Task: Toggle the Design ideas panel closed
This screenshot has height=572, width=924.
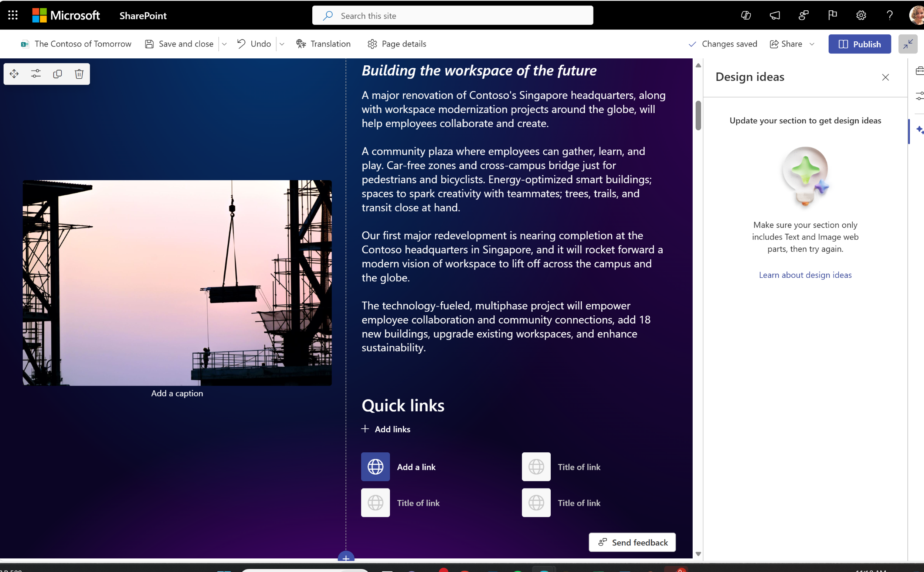Action: (x=886, y=77)
